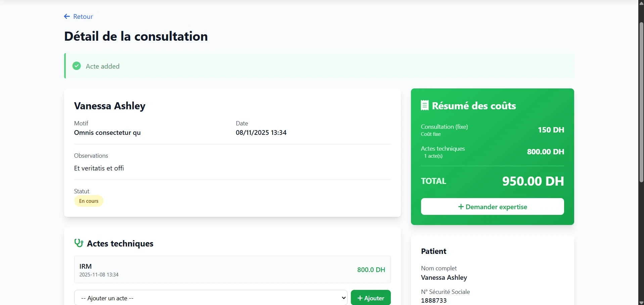The image size is (644, 305).
Task: Click 'Vanessa Ashley' under Nom complet
Action: [444, 277]
